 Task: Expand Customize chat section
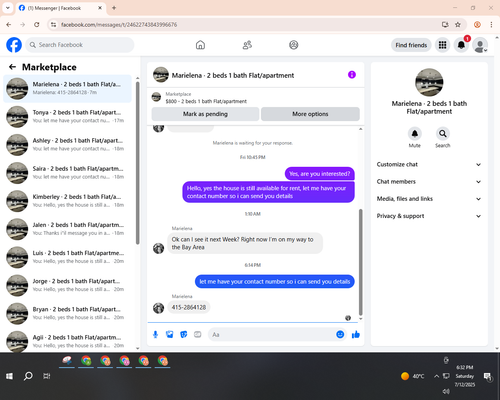click(429, 164)
